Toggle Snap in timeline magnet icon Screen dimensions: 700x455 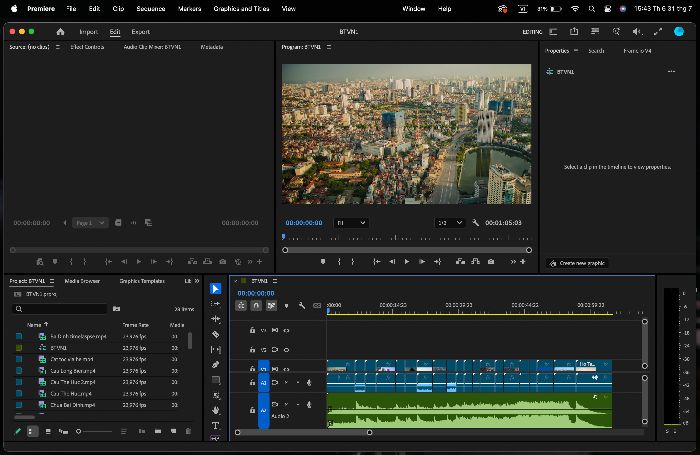(x=256, y=306)
